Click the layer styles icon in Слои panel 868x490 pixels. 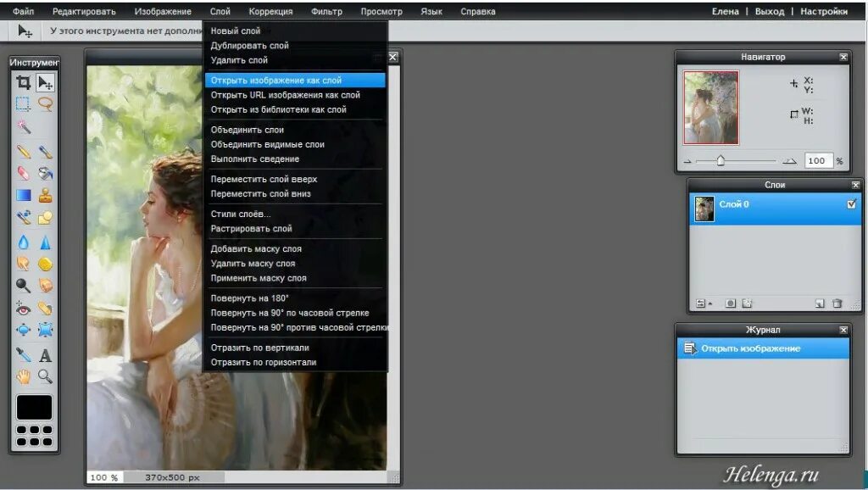coord(748,303)
